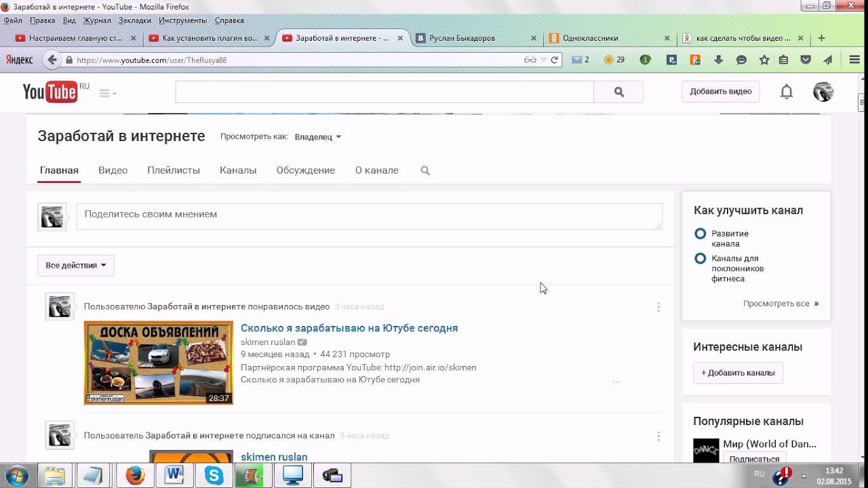Open the account avatar menu

[823, 91]
